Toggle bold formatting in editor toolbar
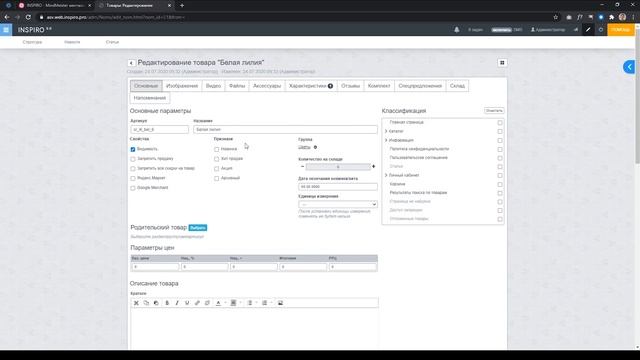 coord(167,303)
